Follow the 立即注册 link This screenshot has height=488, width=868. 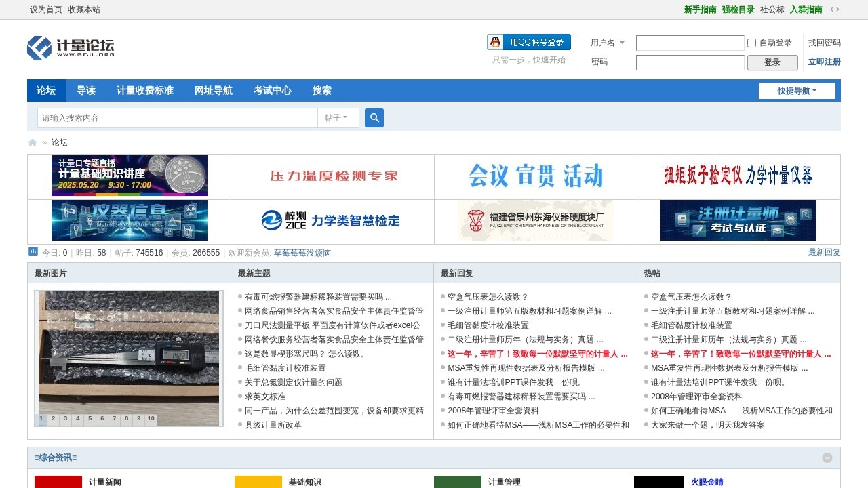pos(824,62)
